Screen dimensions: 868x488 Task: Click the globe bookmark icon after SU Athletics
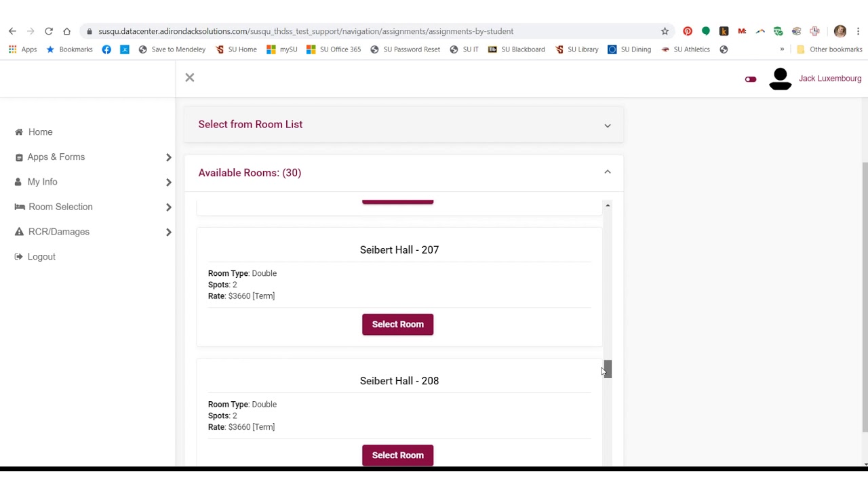pyautogui.click(x=724, y=49)
